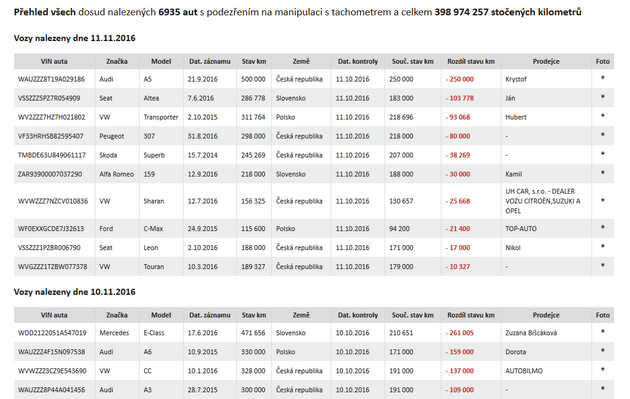The width and height of the screenshot is (630, 399).
Task: Open photo icon for Mercedes E-Class row
Action: (602, 332)
